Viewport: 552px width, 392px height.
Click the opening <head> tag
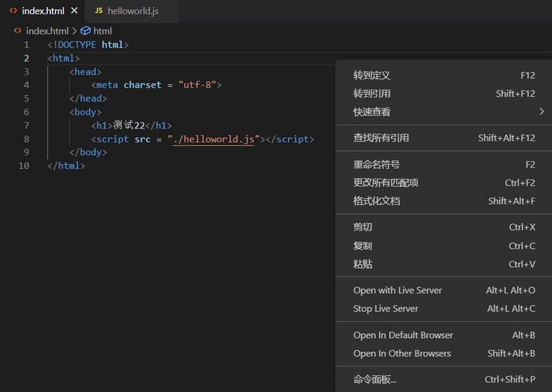click(x=85, y=72)
